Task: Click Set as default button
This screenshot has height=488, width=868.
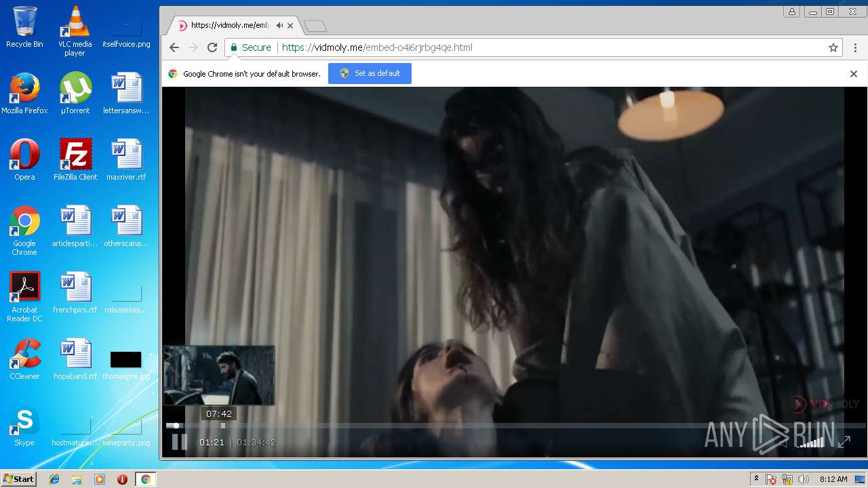Action: click(x=370, y=73)
